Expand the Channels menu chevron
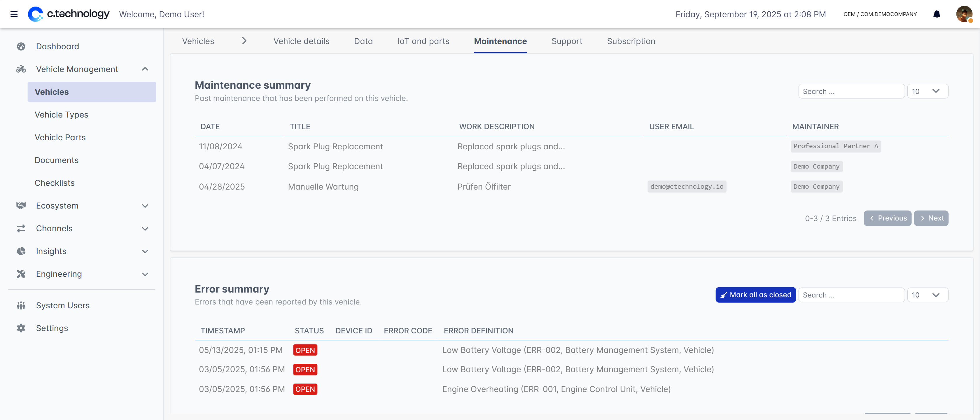This screenshot has width=980, height=420. click(x=145, y=229)
